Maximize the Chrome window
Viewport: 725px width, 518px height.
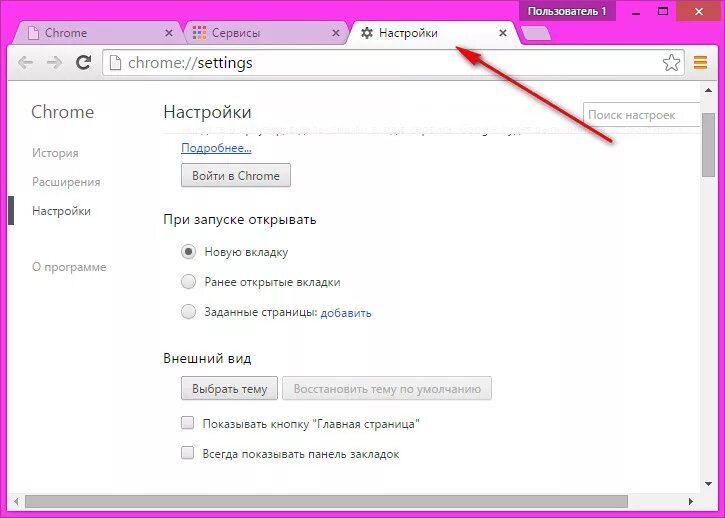pyautogui.click(x=663, y=11)
